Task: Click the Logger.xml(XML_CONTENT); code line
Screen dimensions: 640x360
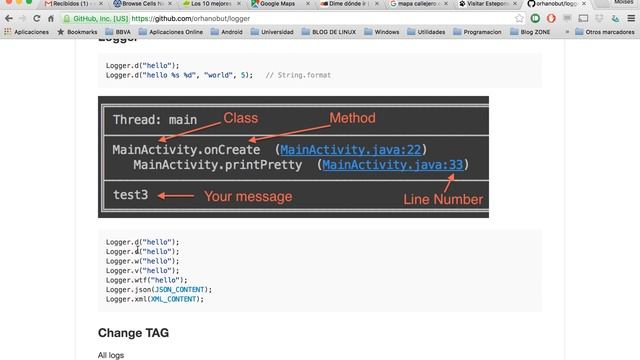Action: (x=155, y=299)
